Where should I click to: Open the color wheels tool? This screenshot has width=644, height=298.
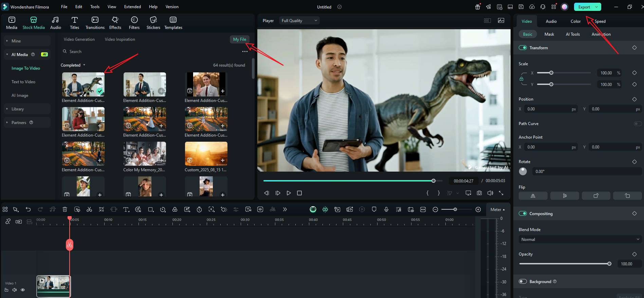click(x=175, y=209)
